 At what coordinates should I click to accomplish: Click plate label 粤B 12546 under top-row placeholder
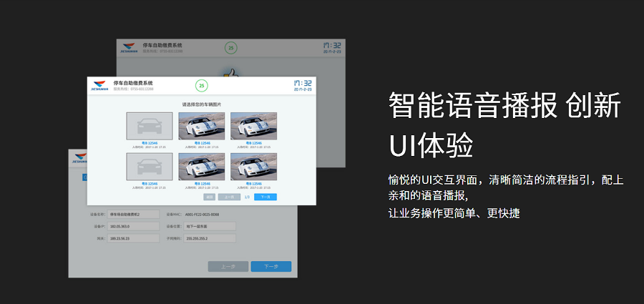point(150,143)
